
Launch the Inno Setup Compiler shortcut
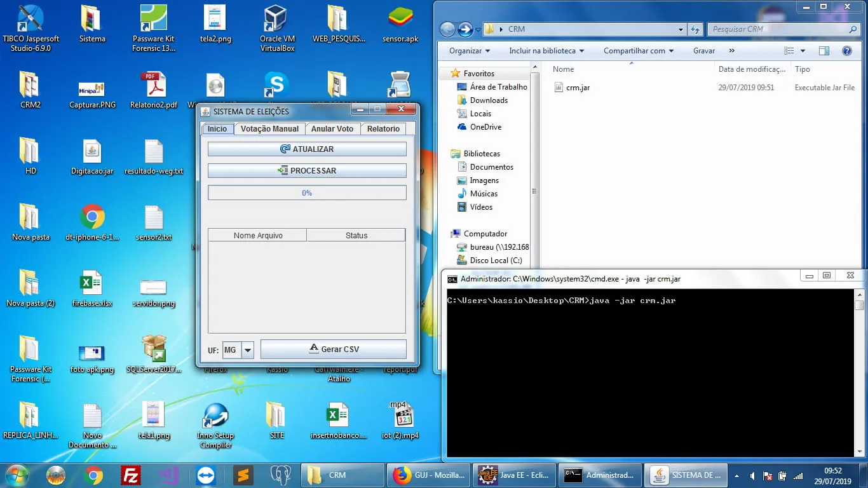pyautogui.click(x=215, y=417)
